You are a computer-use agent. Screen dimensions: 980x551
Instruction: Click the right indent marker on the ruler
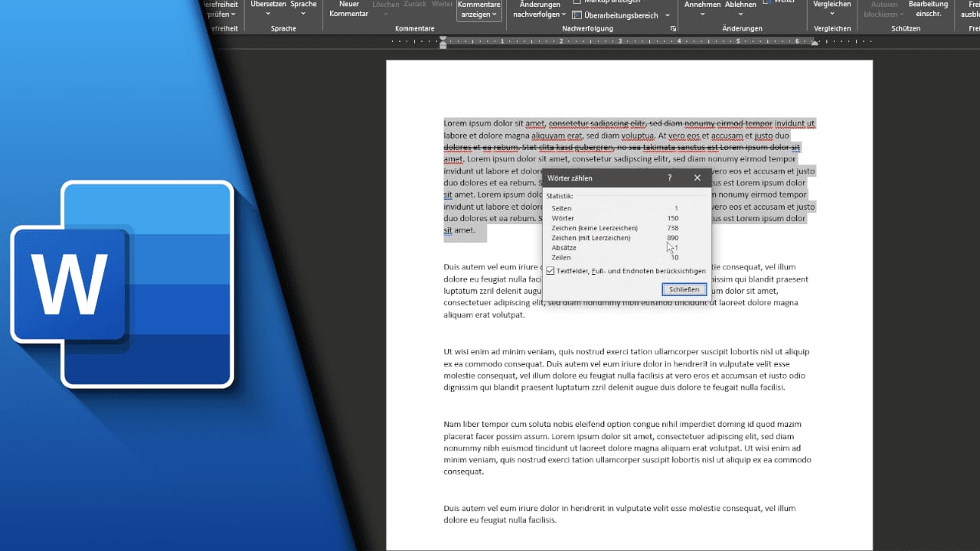(x=815, y=44)
